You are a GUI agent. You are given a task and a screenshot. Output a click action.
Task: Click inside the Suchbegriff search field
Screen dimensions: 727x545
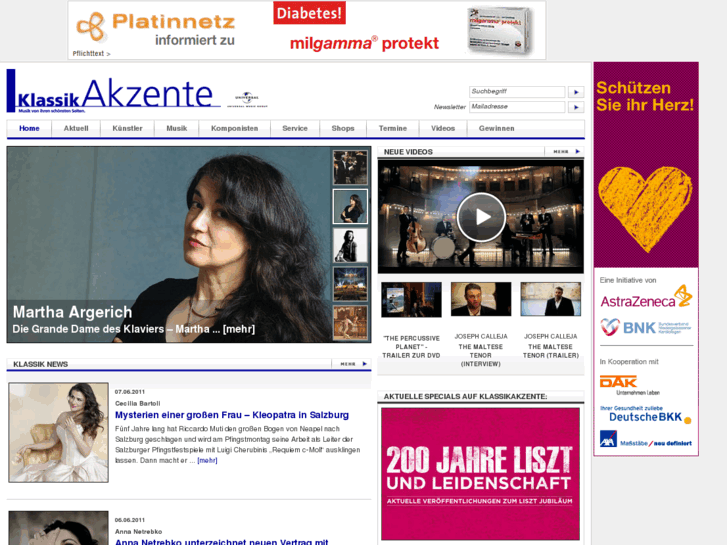pos(517,92)
